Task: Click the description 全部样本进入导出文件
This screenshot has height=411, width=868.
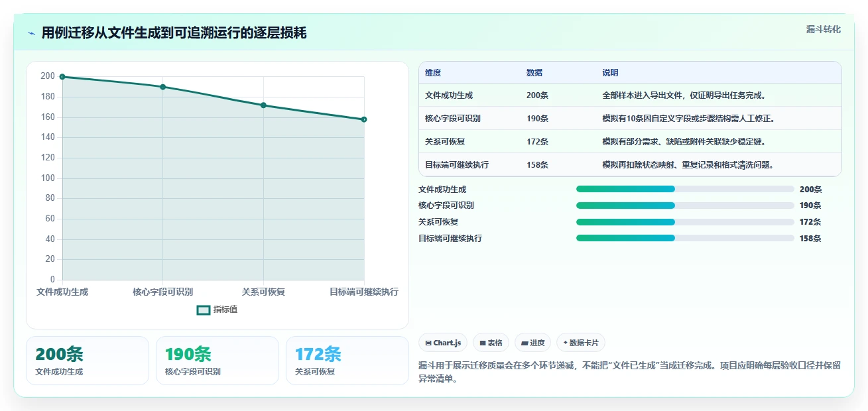Action: click(686, 95)
